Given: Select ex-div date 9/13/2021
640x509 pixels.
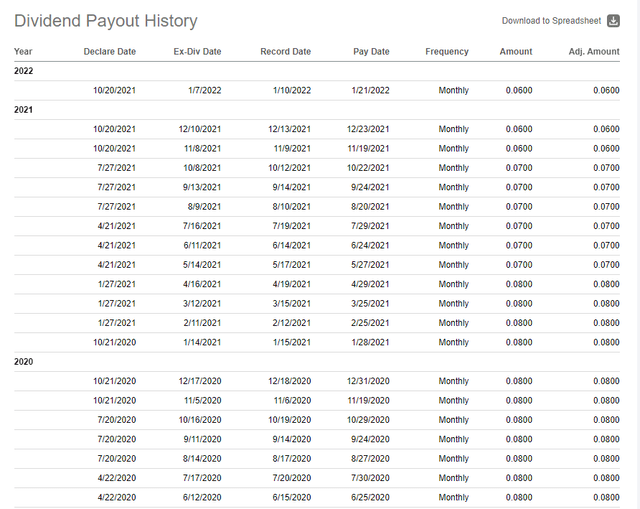Looking at the screenshot, I should pyautogui.click(x=202, y=187).
